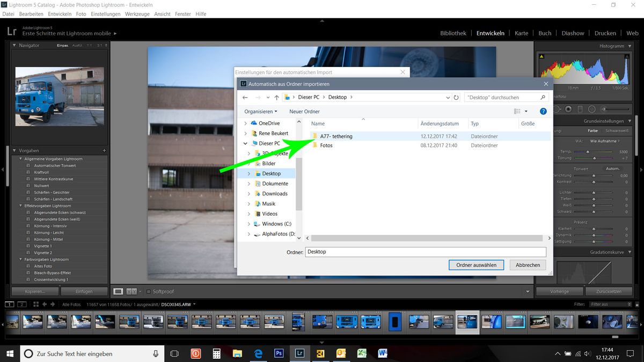644x362 pixels.
Task: Click the Abbrechen button
Action: coord(528,265)
